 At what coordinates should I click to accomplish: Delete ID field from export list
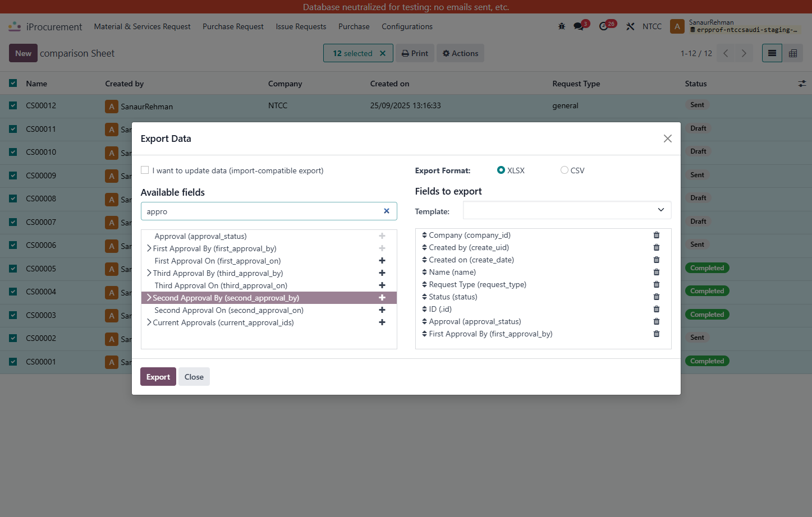click(657, 309)
